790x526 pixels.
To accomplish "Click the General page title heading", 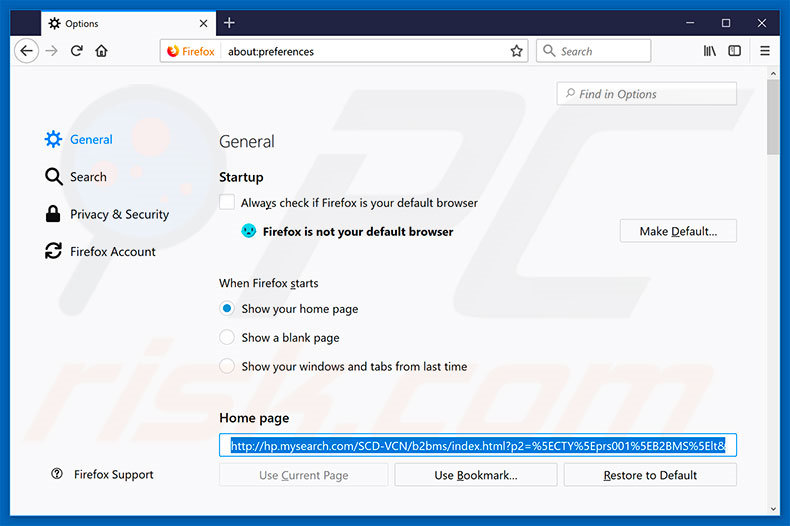I will (x=247, y=142).
